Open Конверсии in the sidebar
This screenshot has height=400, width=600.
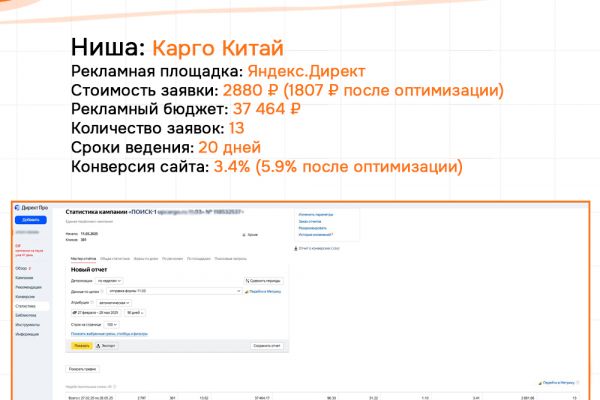25,297
